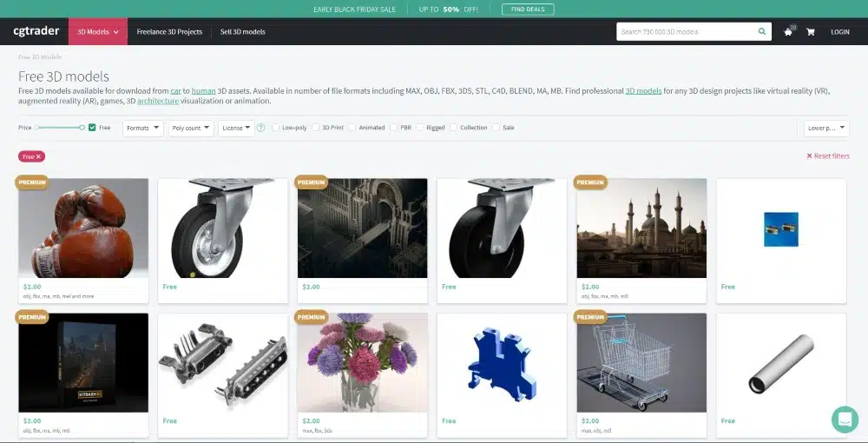
Task: Open the blue terminal block model thumbnail
Action: pos(502,363)
